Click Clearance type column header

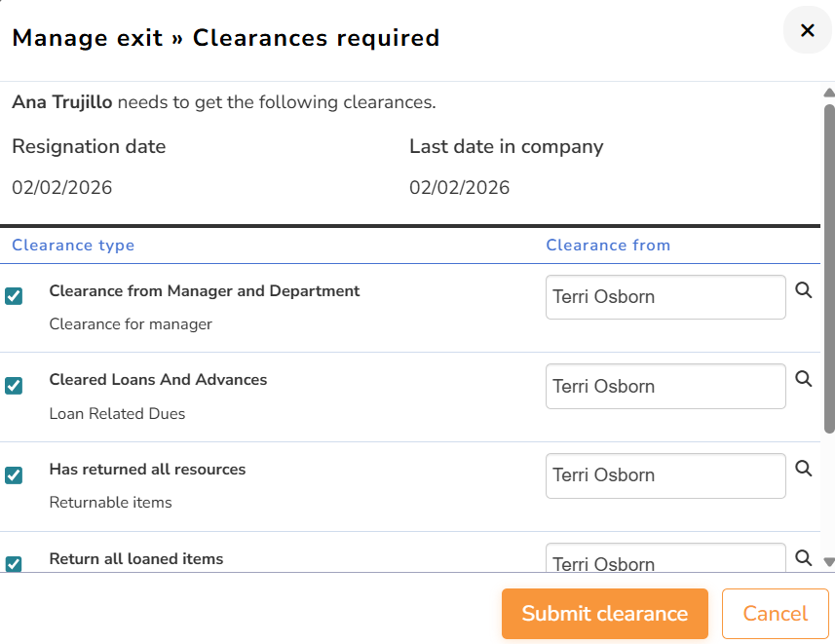pyautogui.click(x=73, y=246)
